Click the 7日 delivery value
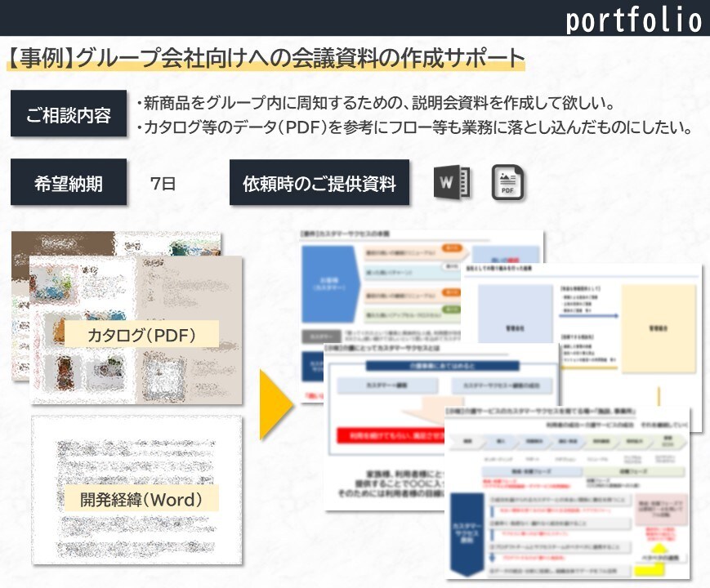 tap(163, 183)
